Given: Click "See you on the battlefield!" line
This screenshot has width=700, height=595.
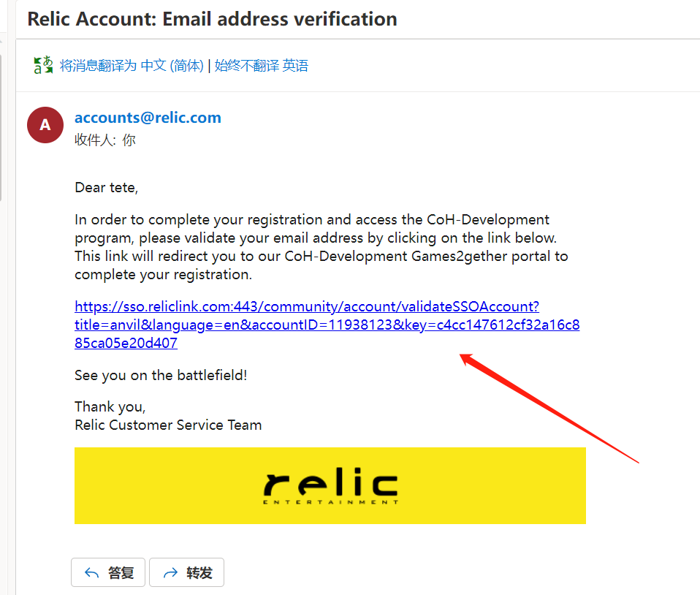Looking at the screenshot, I should pos(161,375).
